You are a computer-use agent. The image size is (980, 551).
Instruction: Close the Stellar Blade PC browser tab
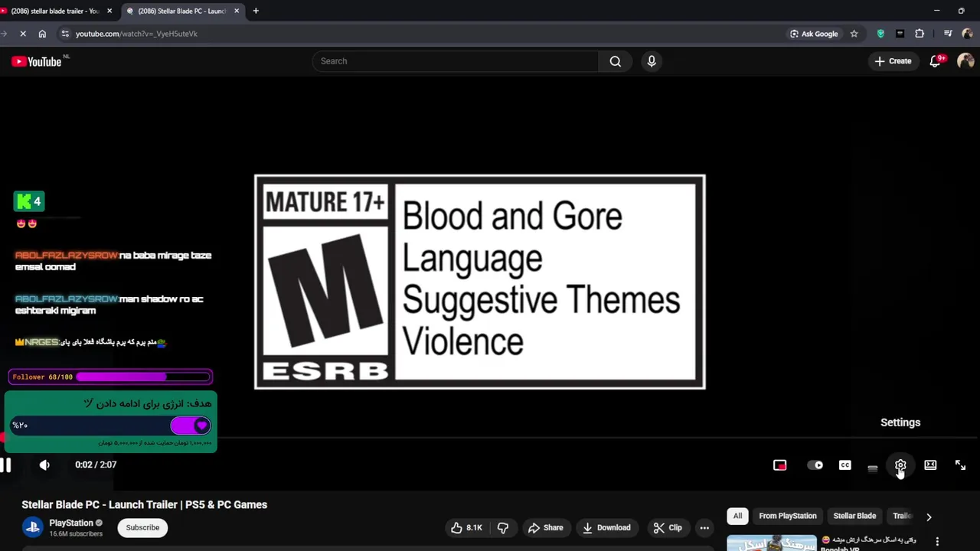coord(237,11)
